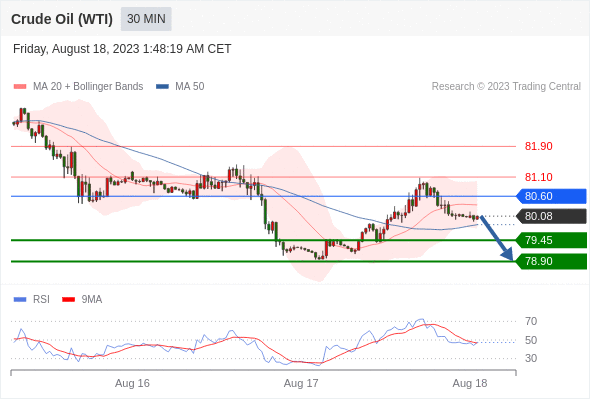
Task: Click the 81.90 resistance level label
Action: 538,146
